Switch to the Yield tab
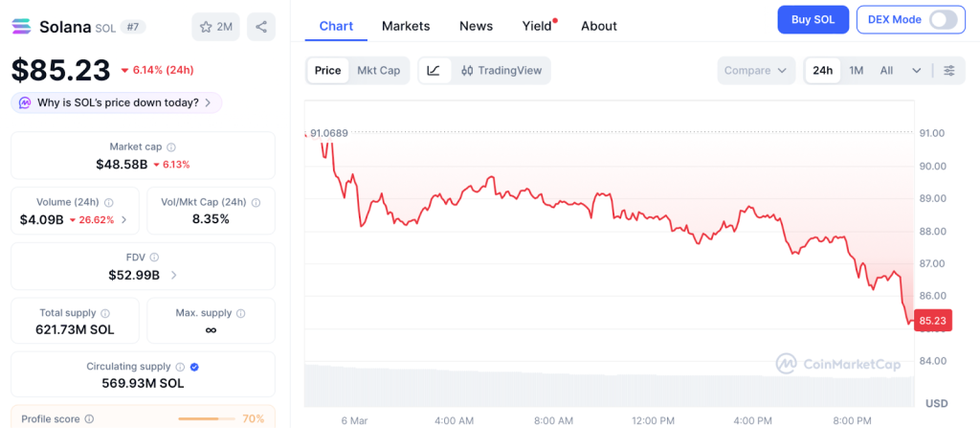 537,26
